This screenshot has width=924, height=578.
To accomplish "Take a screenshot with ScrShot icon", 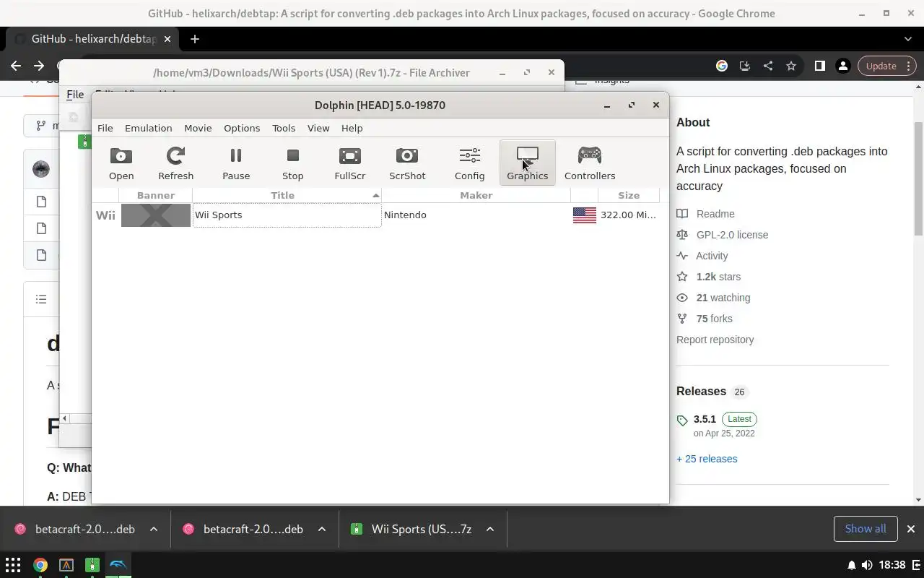I will [407, 163].
